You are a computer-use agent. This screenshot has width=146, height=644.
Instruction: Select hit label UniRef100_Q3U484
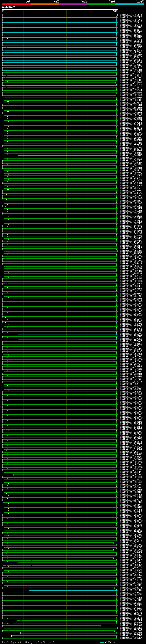pos(131,374)
